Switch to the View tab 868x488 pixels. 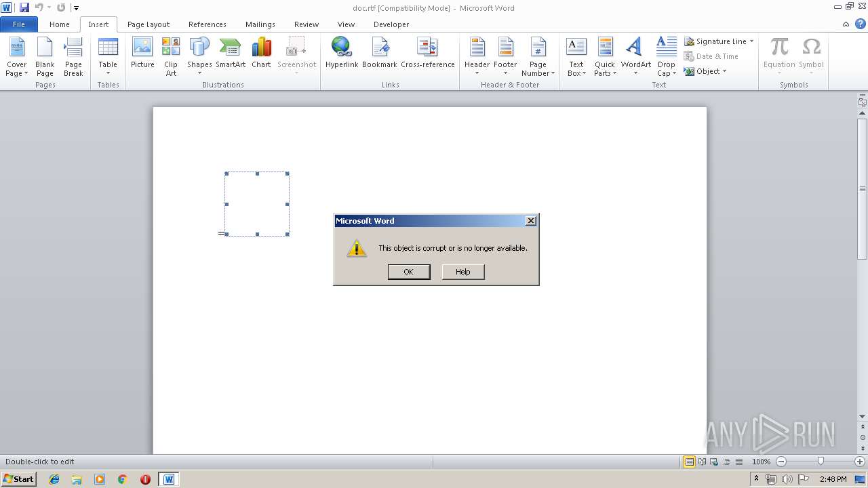pyautogui.click(x=346, y=24)
